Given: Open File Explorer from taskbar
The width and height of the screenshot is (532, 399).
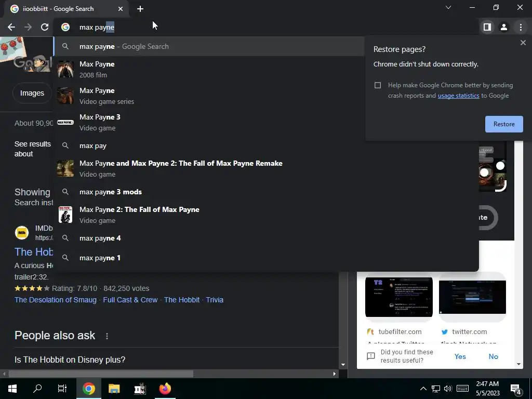Looking at the screenshot, I should [x=114, y=389].
